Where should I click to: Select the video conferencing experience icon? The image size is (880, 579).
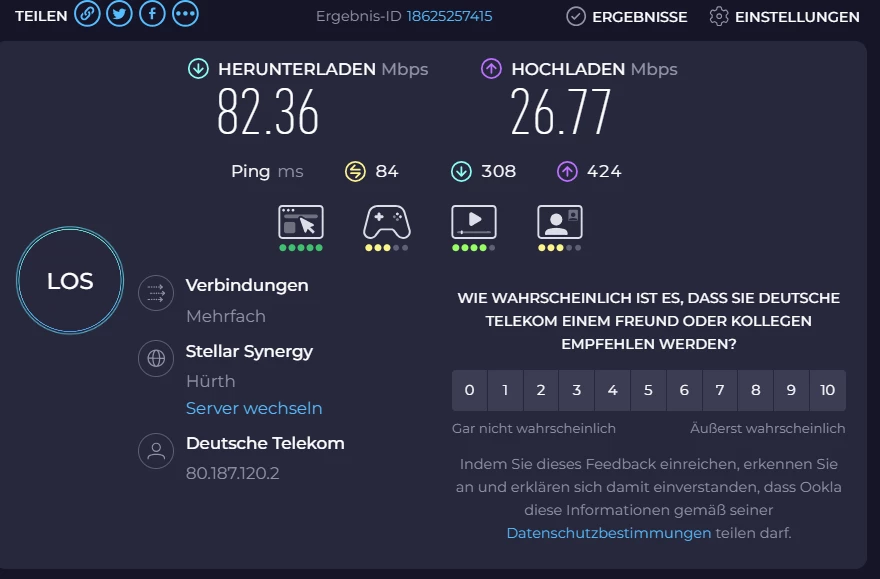[560, 222]
